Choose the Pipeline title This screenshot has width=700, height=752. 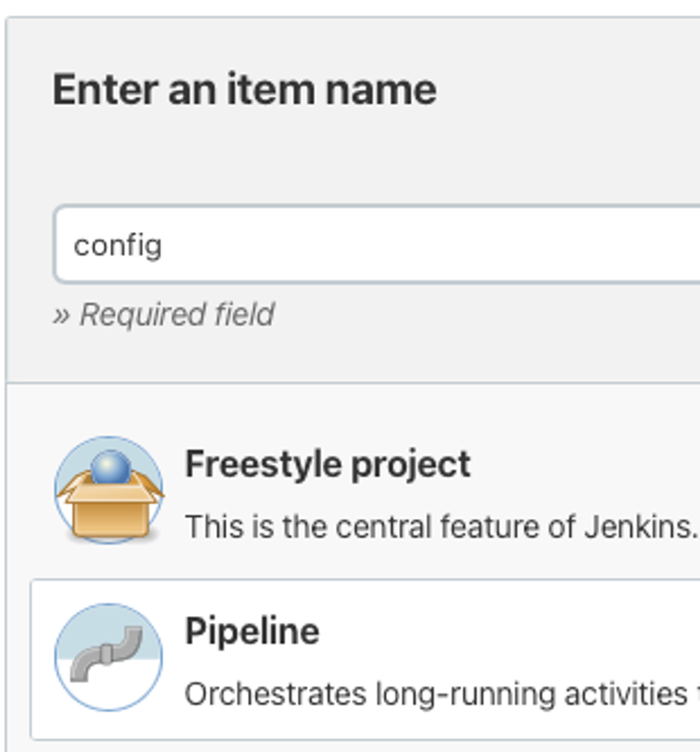click(x=252, y=631)
